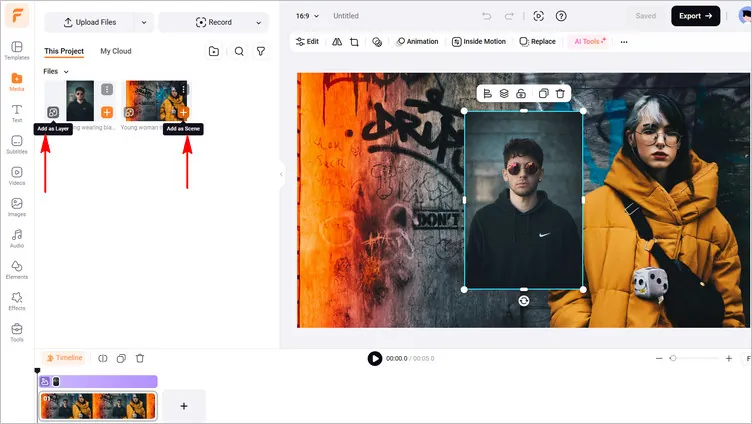Open the Text sidebar panel
This screenshot has height=424, width=752.
coord(17,113)
